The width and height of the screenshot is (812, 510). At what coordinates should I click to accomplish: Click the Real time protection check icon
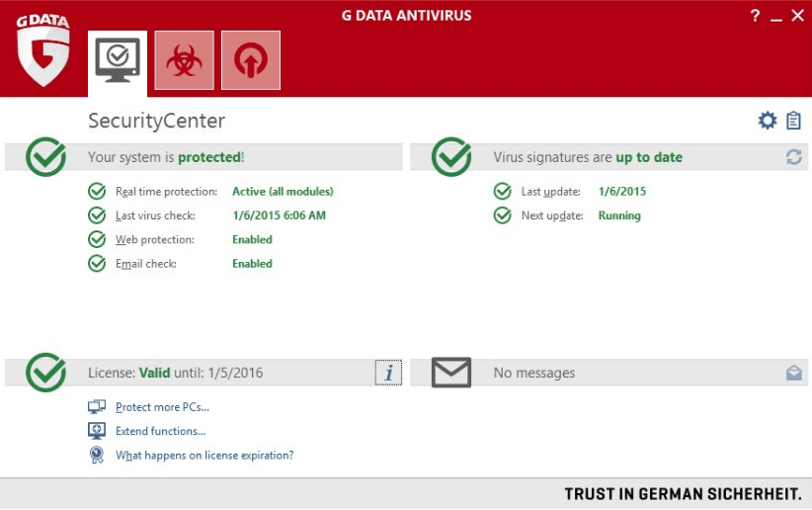[97, 192]
